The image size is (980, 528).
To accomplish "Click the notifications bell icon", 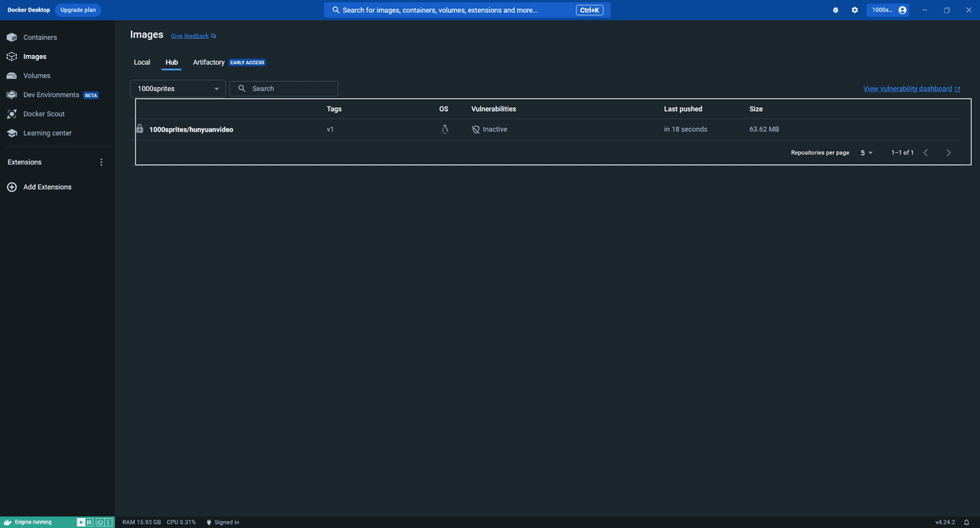I will click(966, 522).
